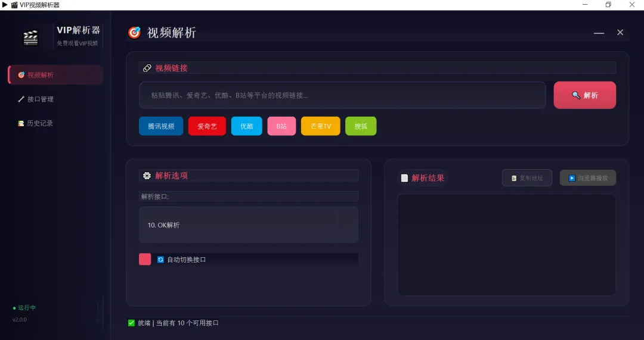The height and width of the screenshot is (340, 644).
Task: Select the 优酷 platform button
Action: (246, 126)
